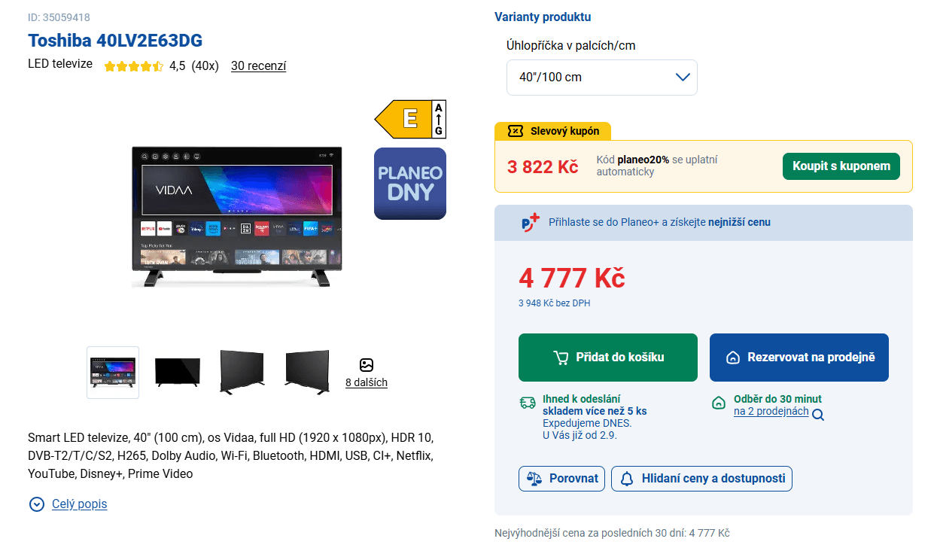
Task: Select the second thumbnail showing black TV screen
Action: [x=178, y=372]
